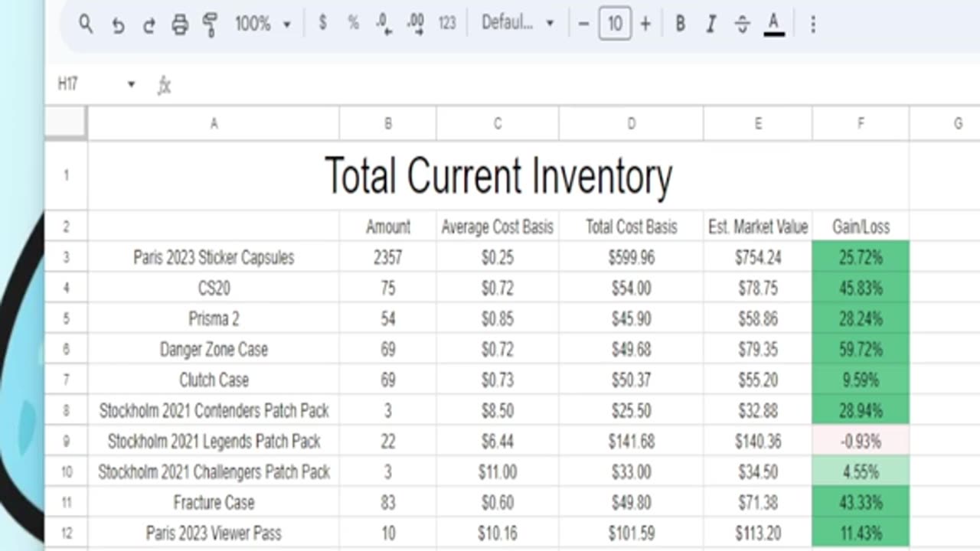The height and width of the screenshot is (551, 980).
Task: Click the $113.20 market value cell
Action: [x=758, y=533]
